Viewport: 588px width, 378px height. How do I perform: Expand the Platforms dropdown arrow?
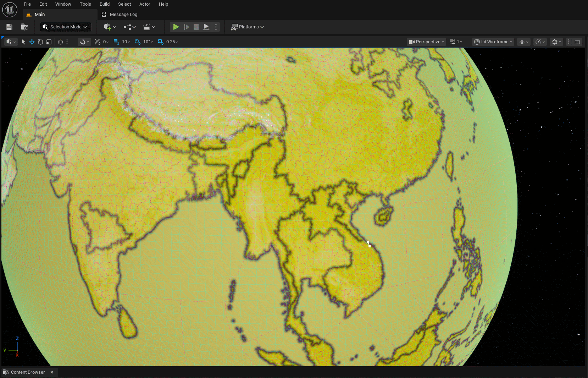pos(262,27)
